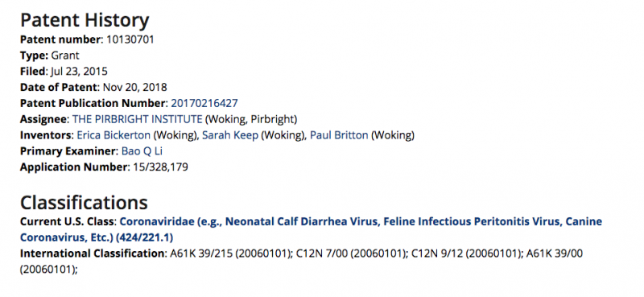This screenshot has width=644, height=297.
Task: Click the patent date Nov 20, 2018
Action: [135, 88]
